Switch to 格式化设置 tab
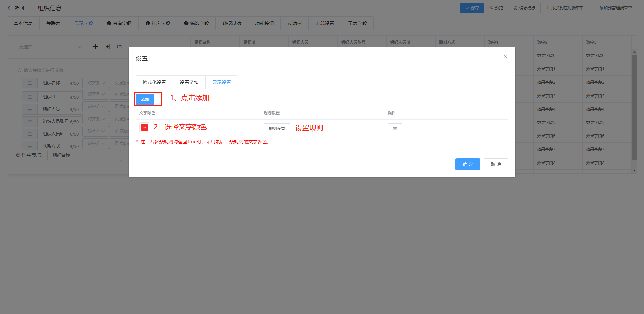644x314 pixels. coord(154,82)
